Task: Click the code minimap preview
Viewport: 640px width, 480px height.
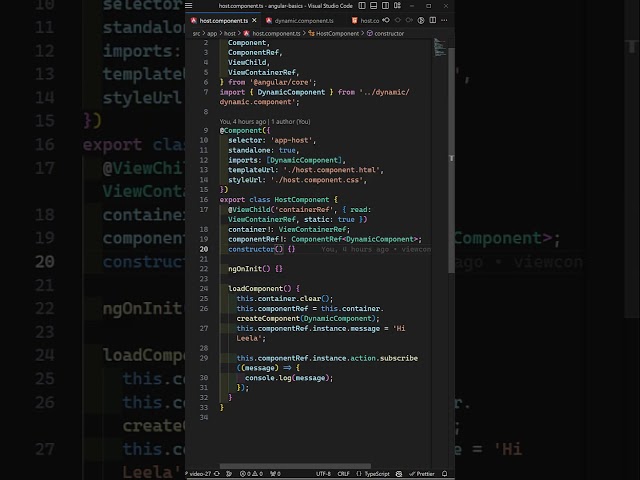Action: click(440, 47)
